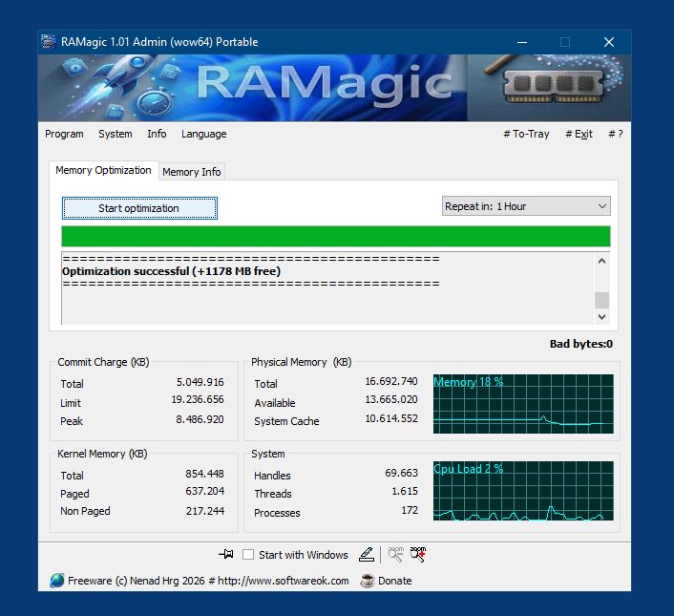Close the RAMagic window
Viewport: 674px width, 616px height.
[609, 42]
